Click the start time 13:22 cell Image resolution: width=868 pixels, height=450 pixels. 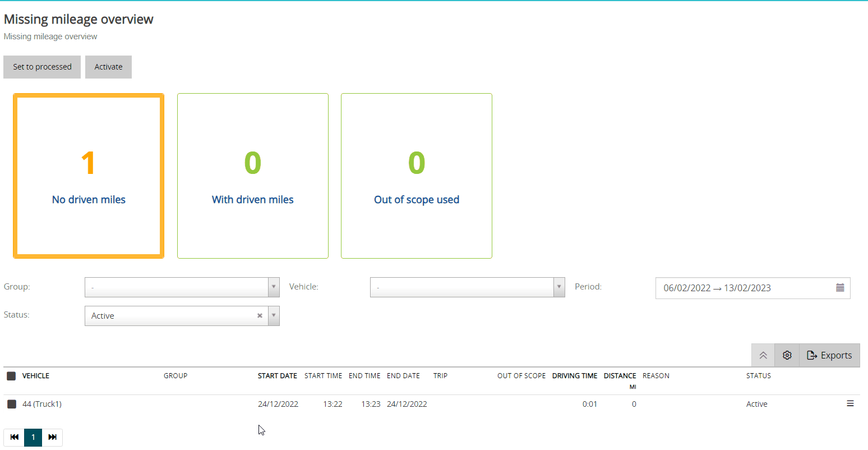click(333, 404)
